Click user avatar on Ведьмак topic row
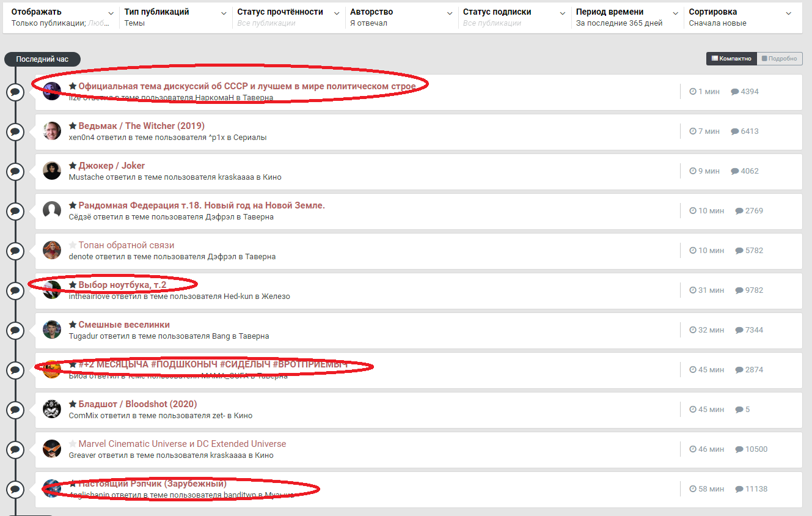Screen dimensions: 812x516 (x=52, y=131)
